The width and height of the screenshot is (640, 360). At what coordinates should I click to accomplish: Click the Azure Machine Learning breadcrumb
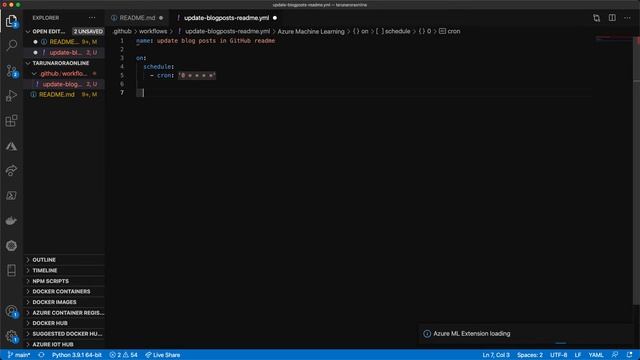[311, 31]
